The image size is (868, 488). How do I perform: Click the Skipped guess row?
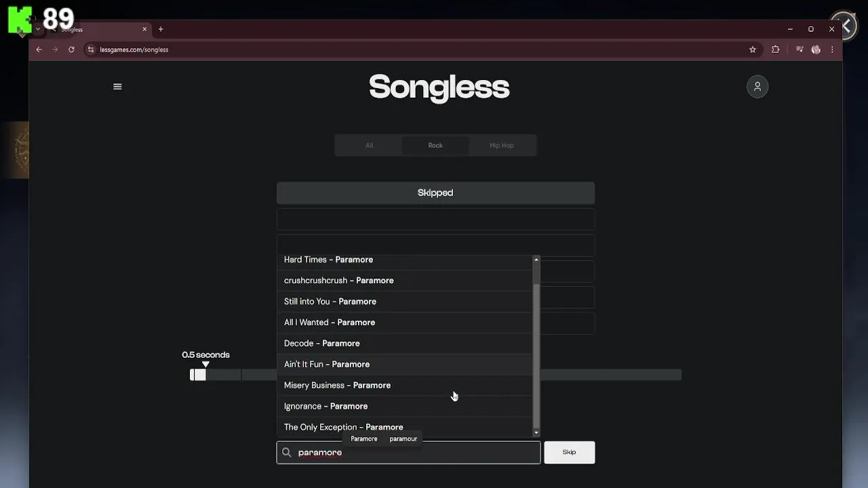pyautogui.click(x=435, y=193)
